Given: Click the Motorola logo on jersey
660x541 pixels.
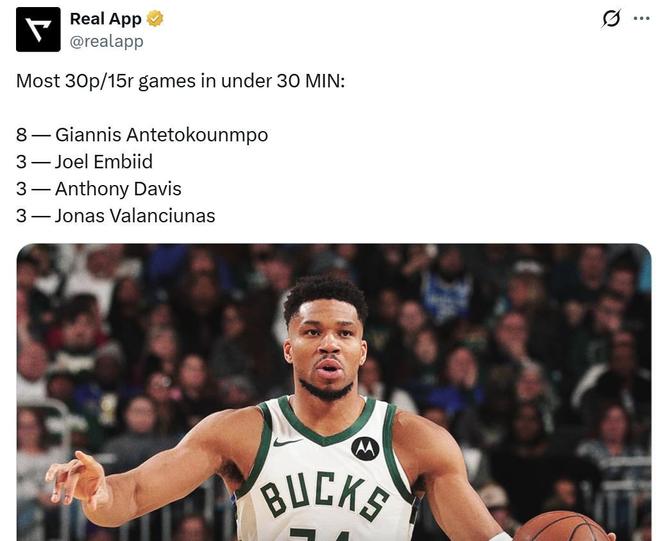Looking at the screenshot, I should (365, 449).
